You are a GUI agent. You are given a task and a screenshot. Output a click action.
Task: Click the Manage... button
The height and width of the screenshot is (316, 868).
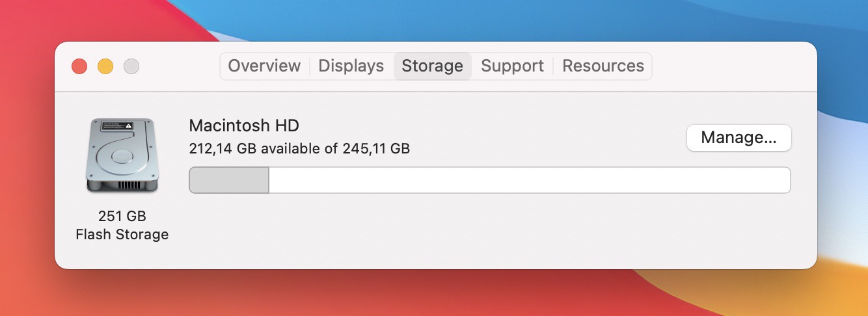point(739,138)
